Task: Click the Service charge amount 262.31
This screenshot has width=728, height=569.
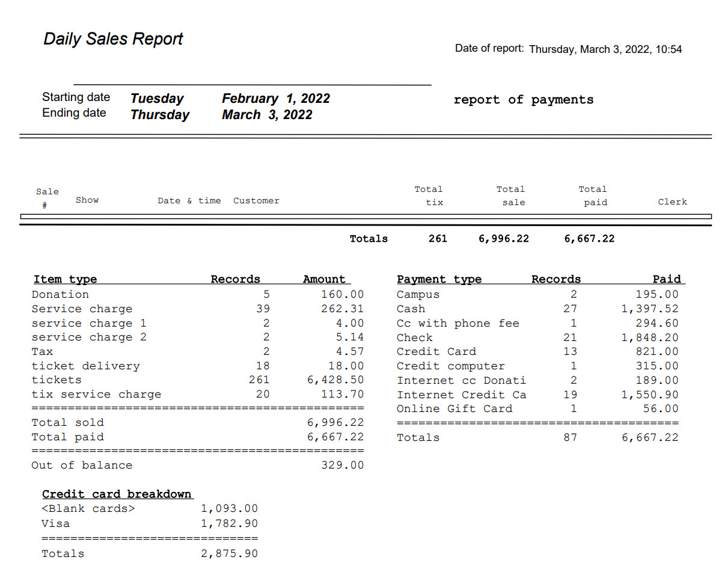Action: (342, 309)
